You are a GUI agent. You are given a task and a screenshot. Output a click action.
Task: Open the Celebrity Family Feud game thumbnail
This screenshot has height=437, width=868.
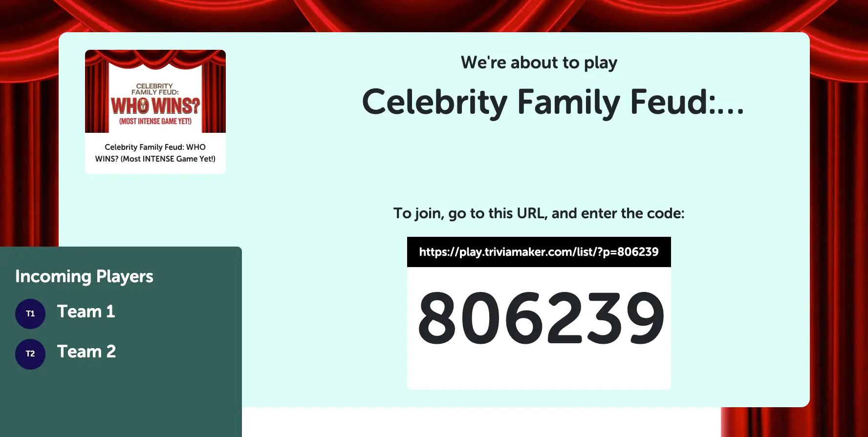[155, 91]
